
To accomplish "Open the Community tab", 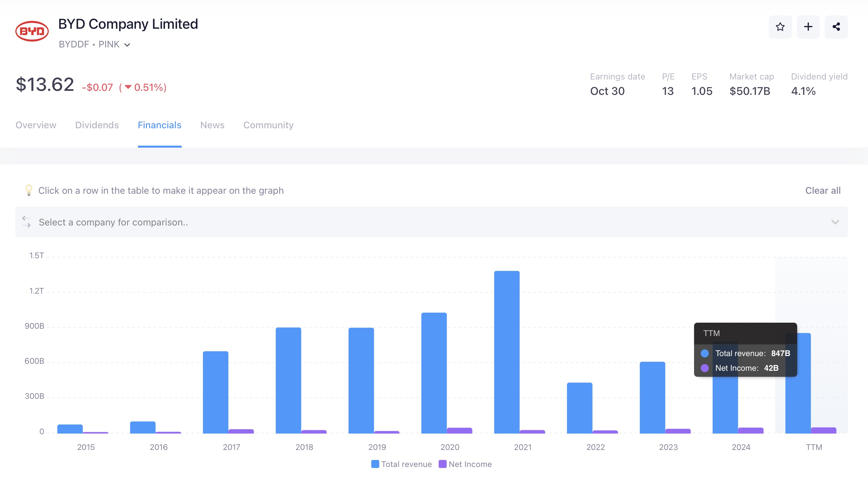I will pos(268,125).
